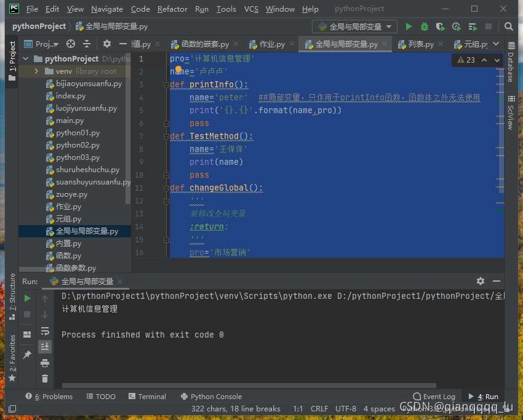
Task: Open the Refactor menu
Action: click(172, 9)
